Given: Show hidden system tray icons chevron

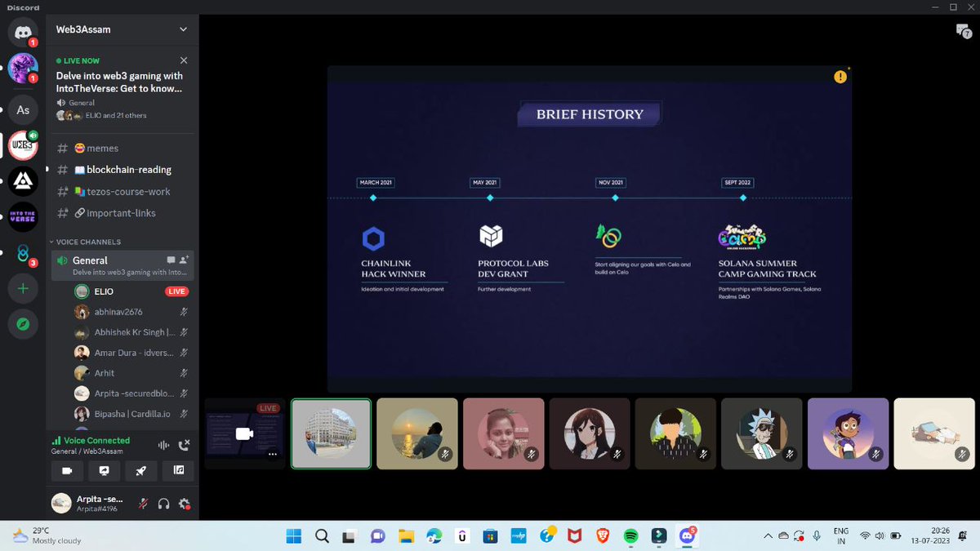Looking at the screenshot, I should [767, 536].
